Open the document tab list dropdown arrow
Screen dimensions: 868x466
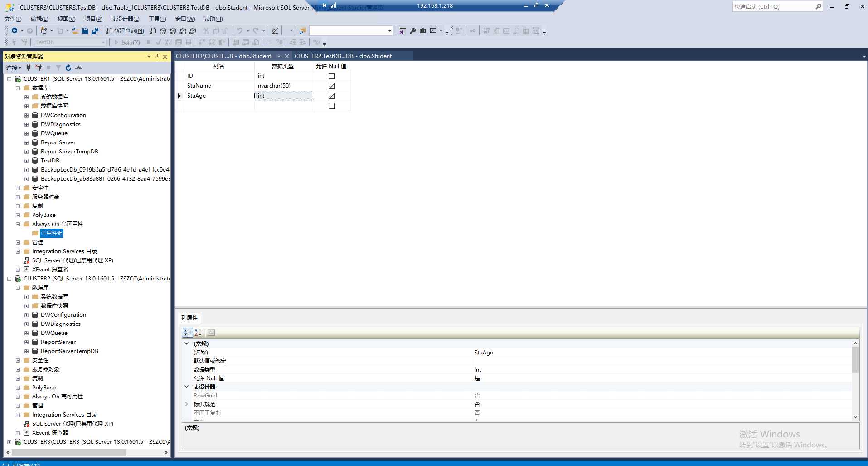point(864,56)
